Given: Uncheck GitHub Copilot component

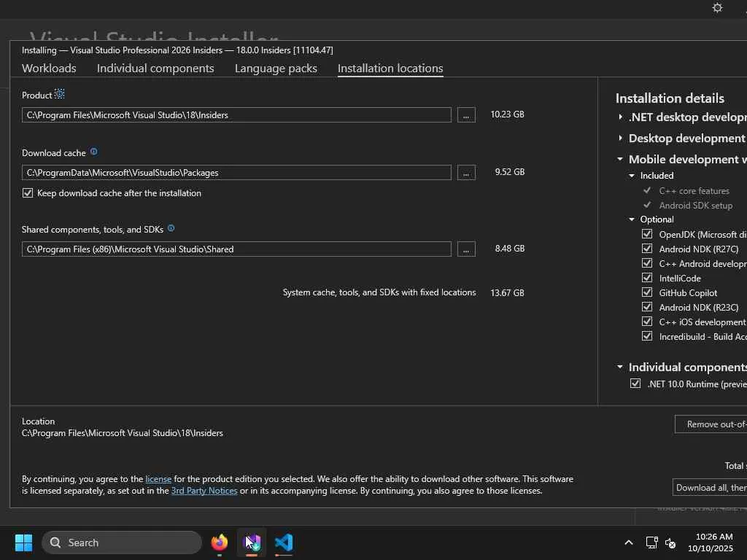Looking at the screenshot, I should pyautogui.click(x=646, y=292).
